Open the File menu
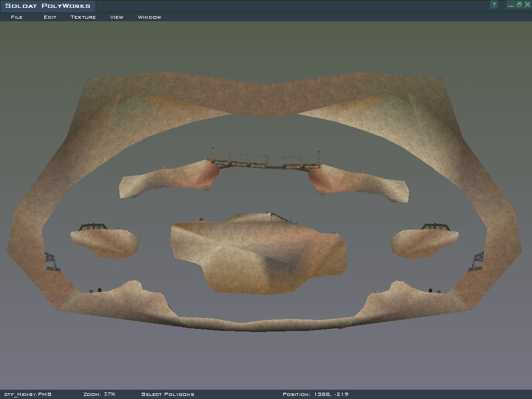Viewport: 532px width, 399px height. 17,17
